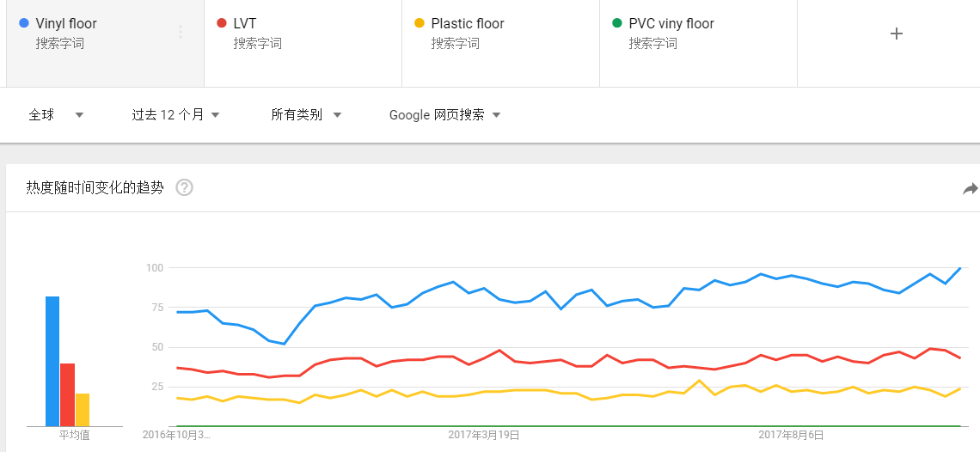980x452 pixels.
Task: Open the 过去 12 个月 time range dropdown
Action: pos(175,115)
